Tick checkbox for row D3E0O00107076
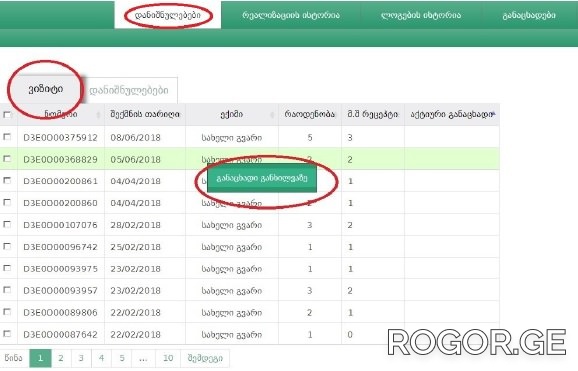 coord(7,224)
